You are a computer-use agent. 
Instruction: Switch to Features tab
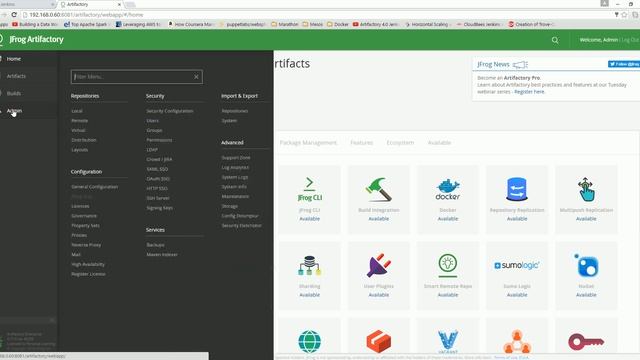point(362,142)
